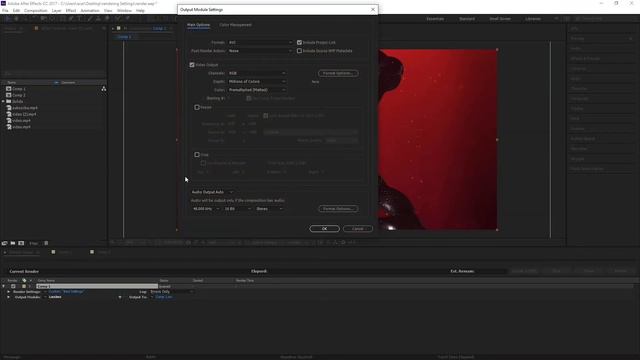The width and height of the screenshot is (640, 360).
Task: Open the File menu
Action: 5,11
